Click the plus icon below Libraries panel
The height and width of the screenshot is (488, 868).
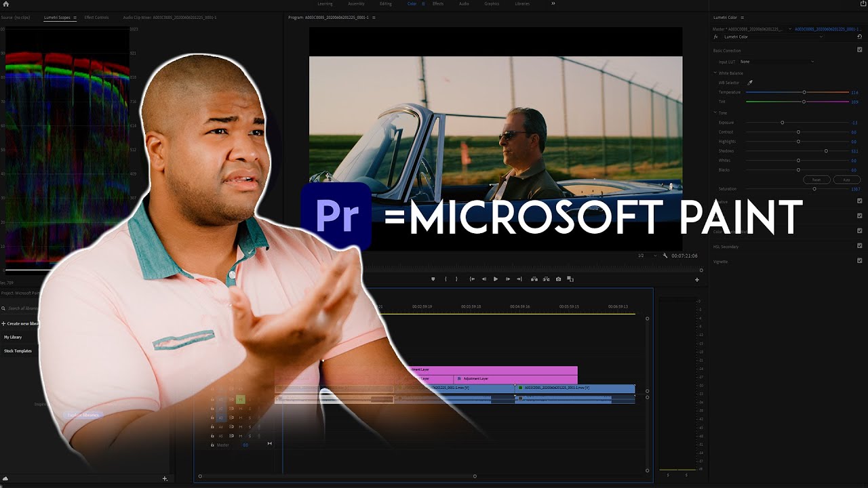pos(165,479)
